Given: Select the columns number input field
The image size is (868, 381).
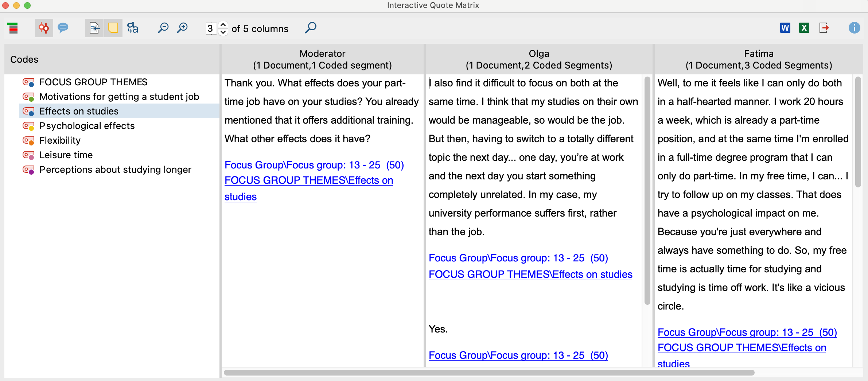Looking at the screenshot, I should [x=211, y=28].
